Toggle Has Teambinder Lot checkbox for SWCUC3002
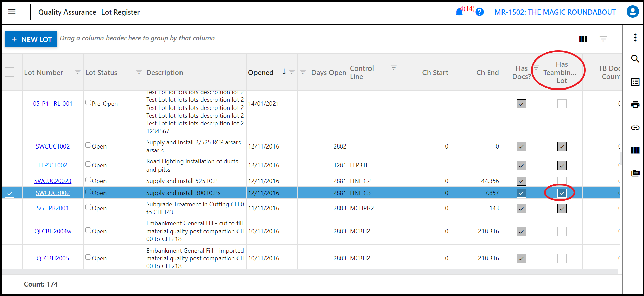The height and width of the screenshot is (296, 644). (x=562, y=193)
